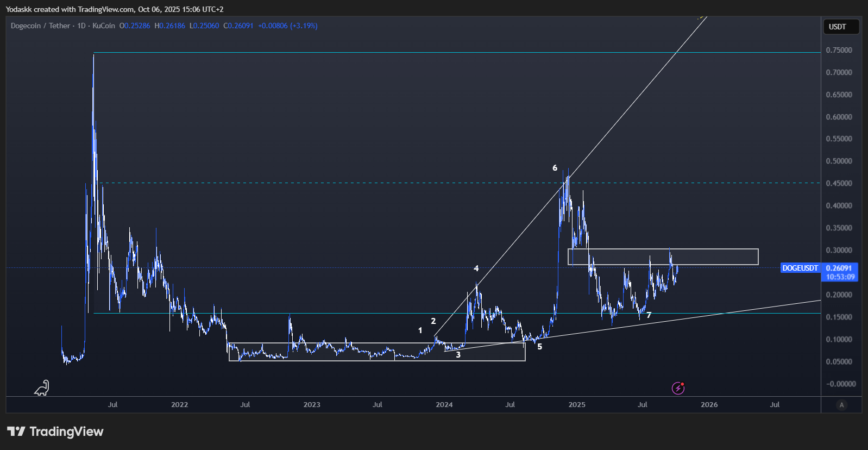Click 0.75000 level on price scale
The width and height of the screenshot is (868, 450).
(839, 50)
